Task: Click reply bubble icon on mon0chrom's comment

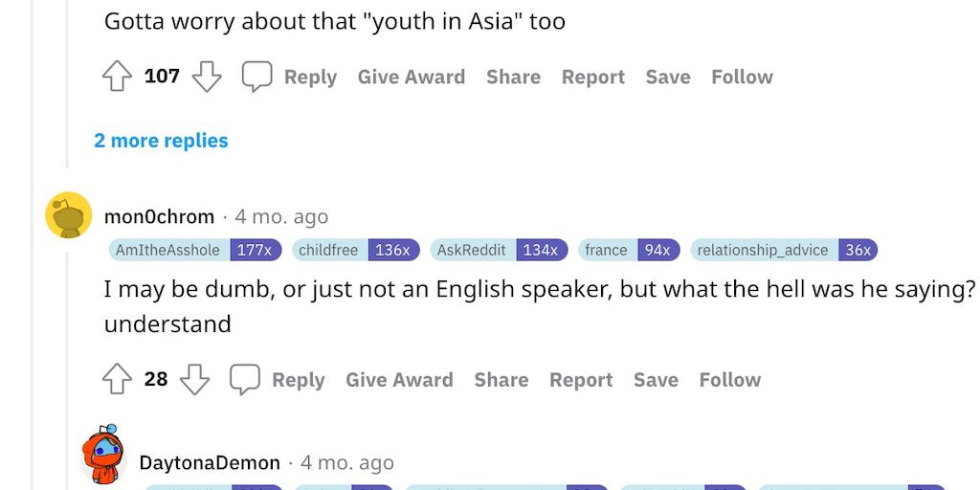Action: point(245,379)
